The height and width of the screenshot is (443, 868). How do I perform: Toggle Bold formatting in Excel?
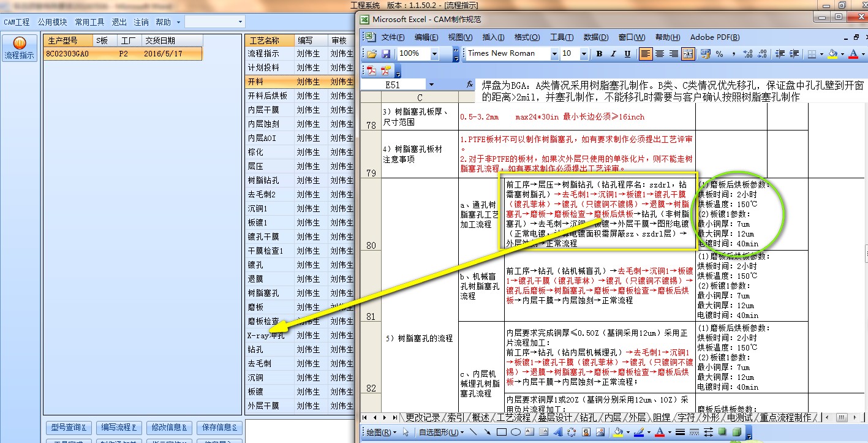[600, 54]
